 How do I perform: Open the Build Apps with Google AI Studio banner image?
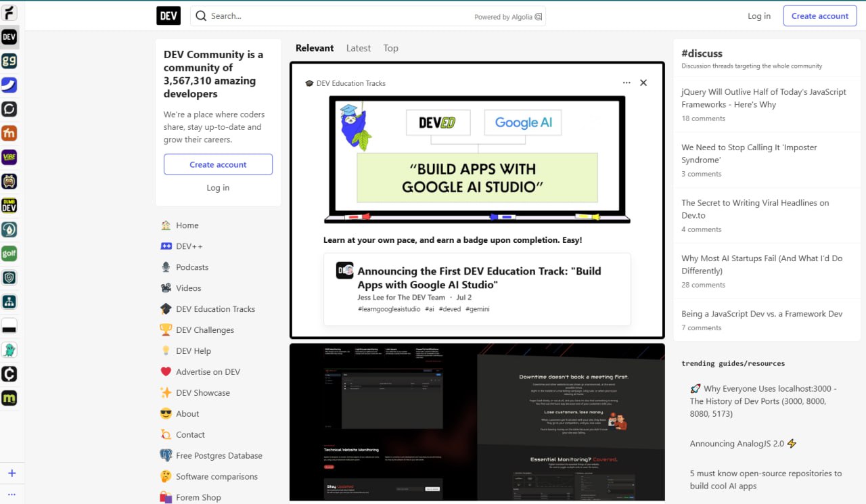tap(477, 159)
